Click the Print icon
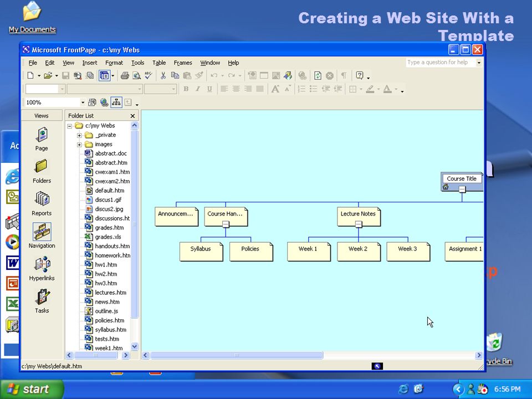 coord(125,76)
